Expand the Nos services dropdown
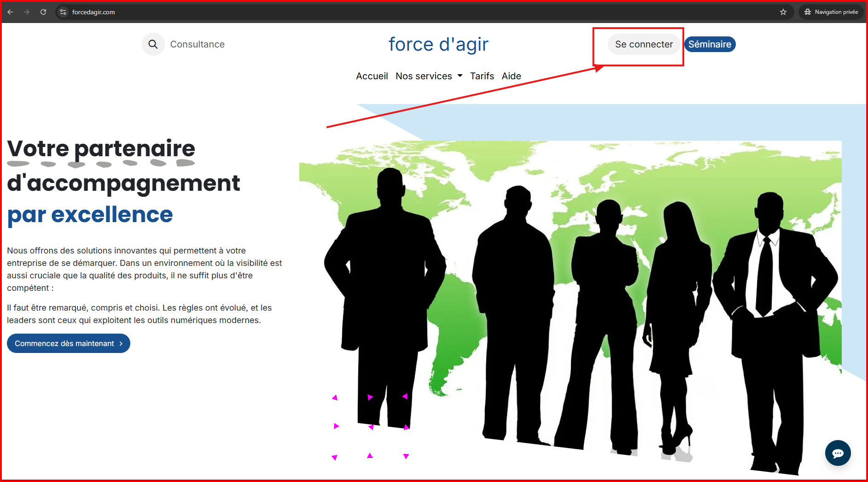868x482 pixels. pos(429,76)
